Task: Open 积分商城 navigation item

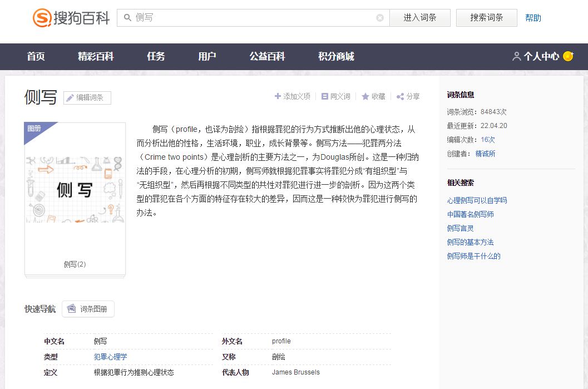Action: (337, 56)
